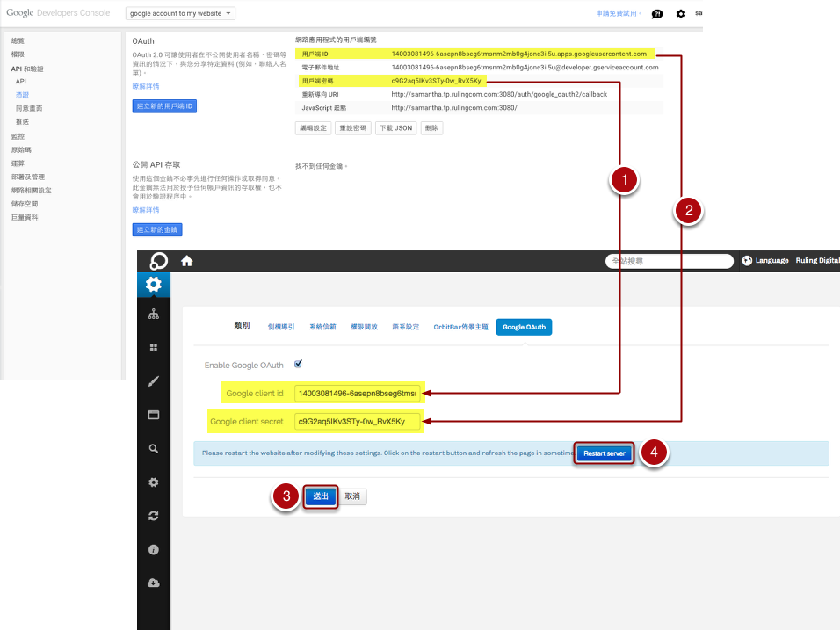Screen dimensions: 840x630
Task: Click into the Google client secret field
Action: (x=357, y=422)
